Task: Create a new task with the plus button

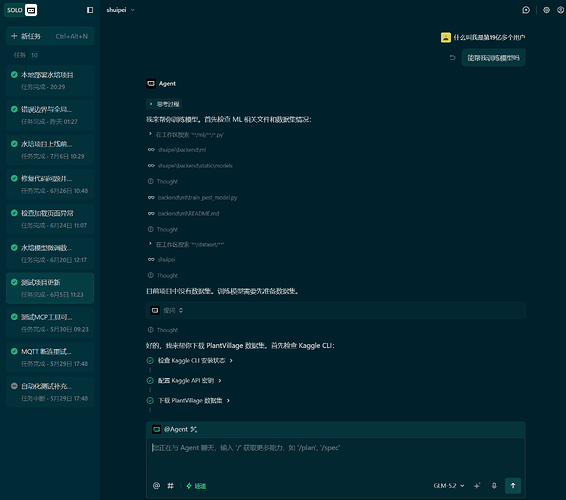Action: point(50,36)
